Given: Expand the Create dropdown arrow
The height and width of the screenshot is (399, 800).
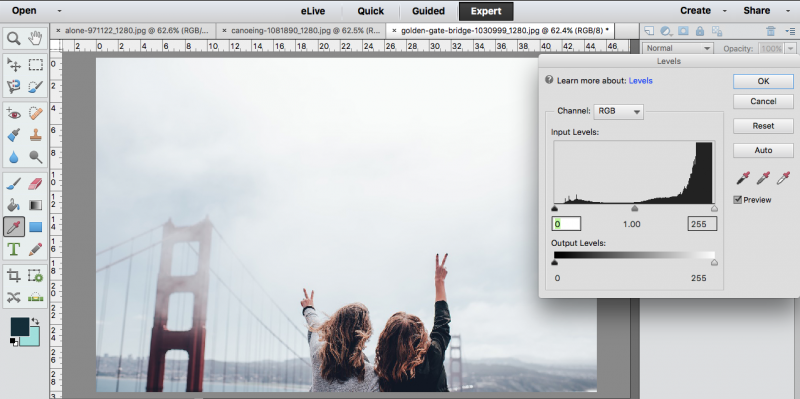Looking at the screenshot, I should (724, 11).
